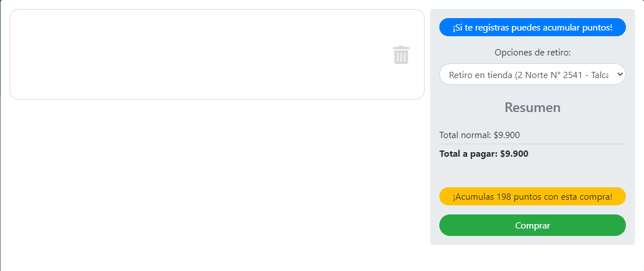
Task: Expand the pickup select via its chevron arrow
Action: pos(620,74)
